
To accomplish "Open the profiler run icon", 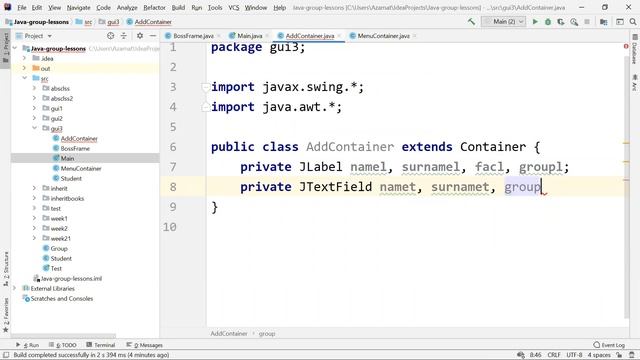I will pyautogui.click(x=574, y=22).
